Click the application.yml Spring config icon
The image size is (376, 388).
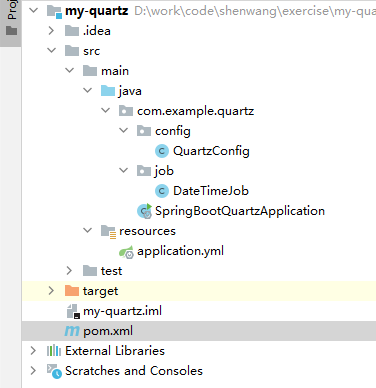click(126, 252)
